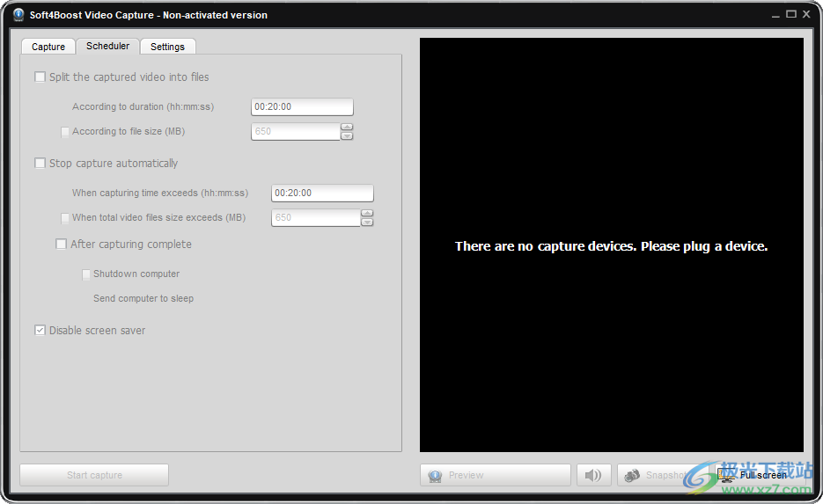The width and height of the screenshot is (823, 504).
Task: Click the file size MB value field
Action: [296, 132]
